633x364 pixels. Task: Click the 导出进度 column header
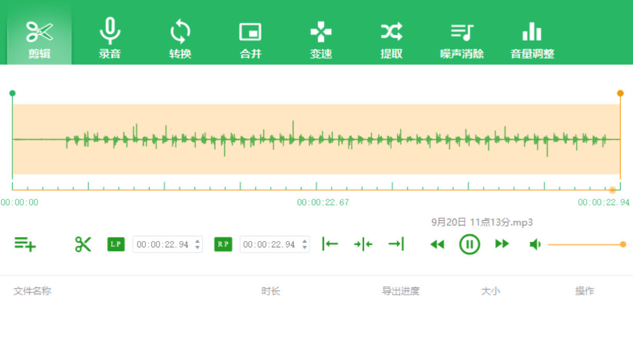[x=400, y=291]
